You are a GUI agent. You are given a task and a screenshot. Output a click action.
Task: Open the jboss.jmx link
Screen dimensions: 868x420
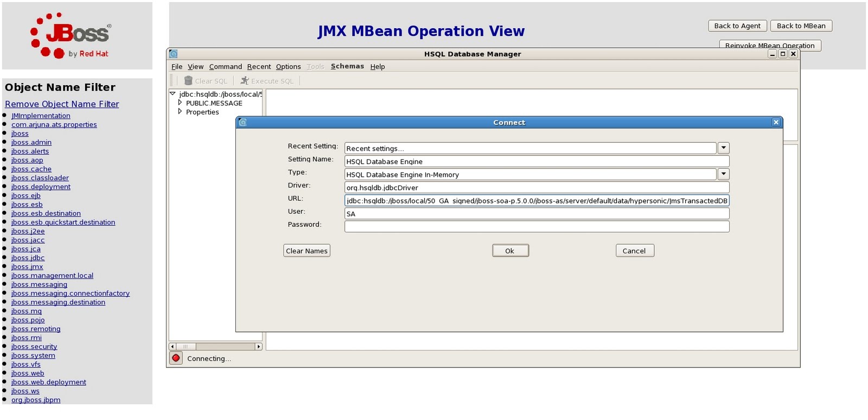[27, 266]
